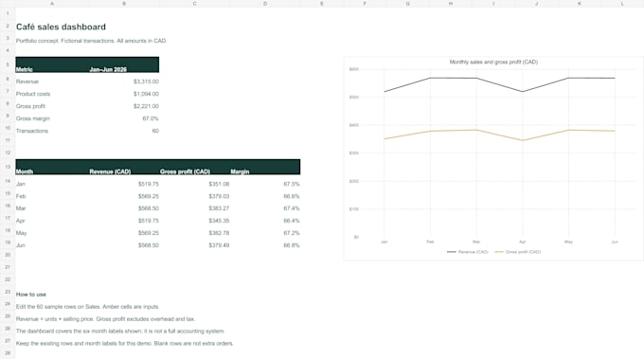Viewport: 644px width, 359px height.
Task: Click the 'Edit the 60 sample rows' instruction
Action: [87, 306]
